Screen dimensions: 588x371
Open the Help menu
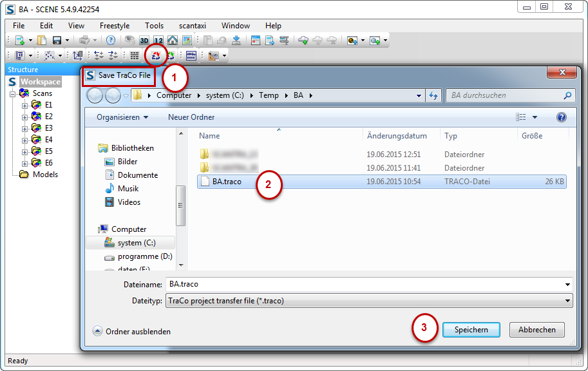[273, 26]
